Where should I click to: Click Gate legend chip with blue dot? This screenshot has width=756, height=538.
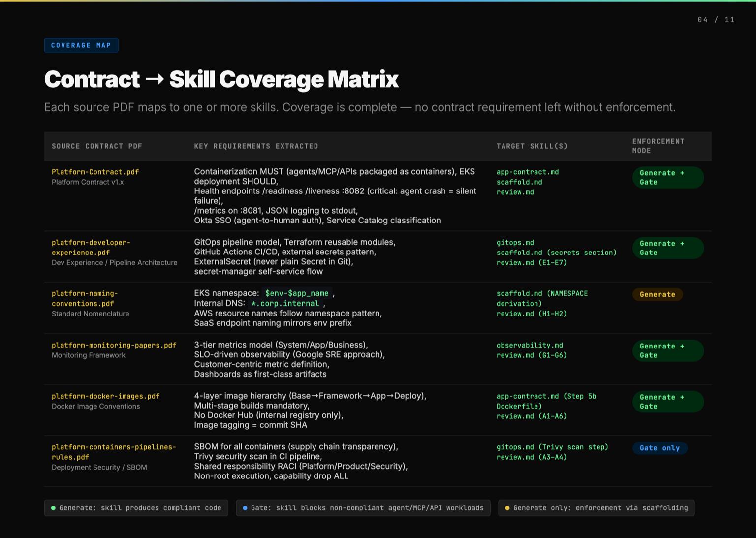(x=363, y=508)
